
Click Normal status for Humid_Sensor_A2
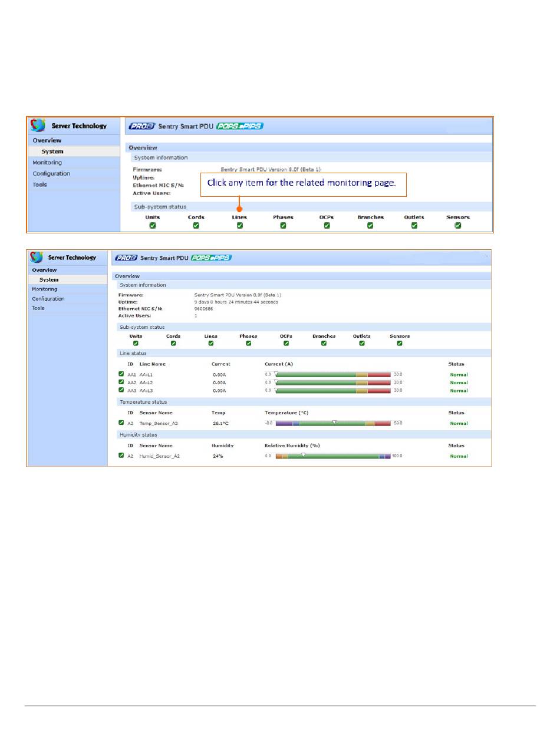[459, 456]
